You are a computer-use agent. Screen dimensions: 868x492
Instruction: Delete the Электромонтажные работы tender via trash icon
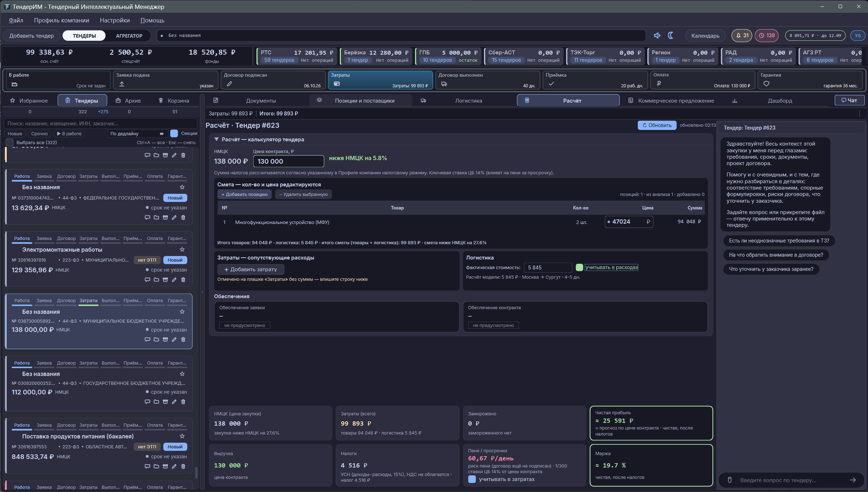click(x=183, y=280)
